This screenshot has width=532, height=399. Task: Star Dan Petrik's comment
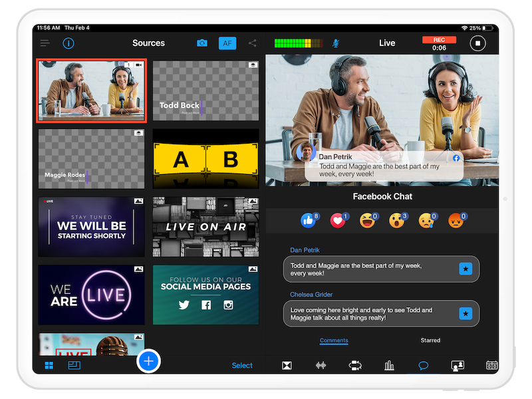465,269
